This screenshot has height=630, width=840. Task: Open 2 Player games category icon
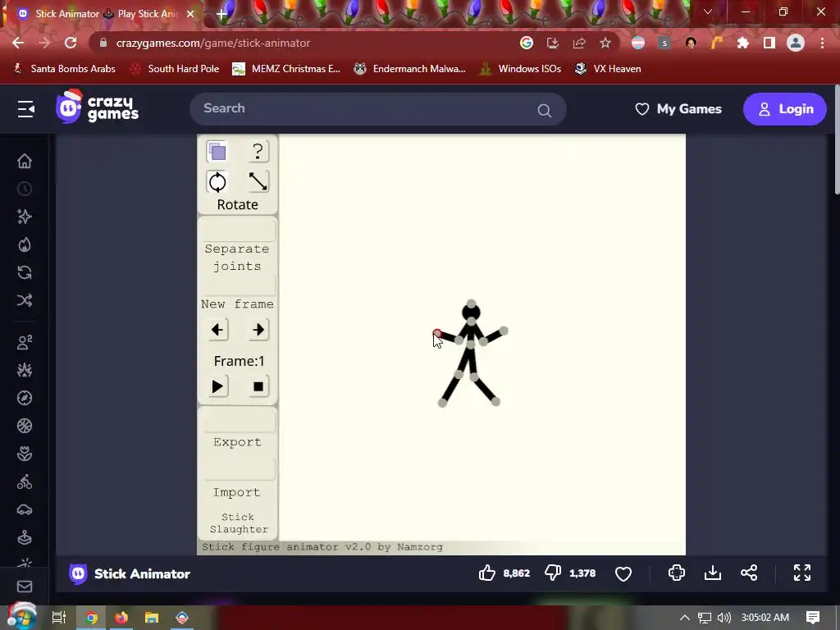tap(25, 342)
